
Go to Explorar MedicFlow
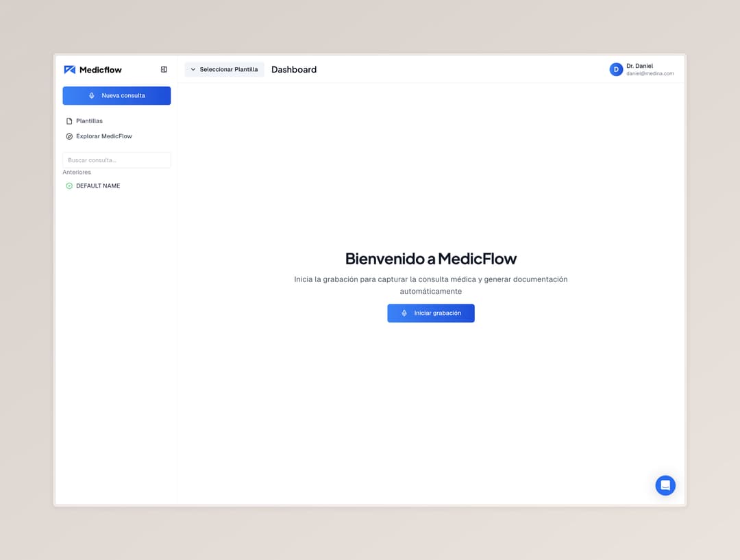103,136
